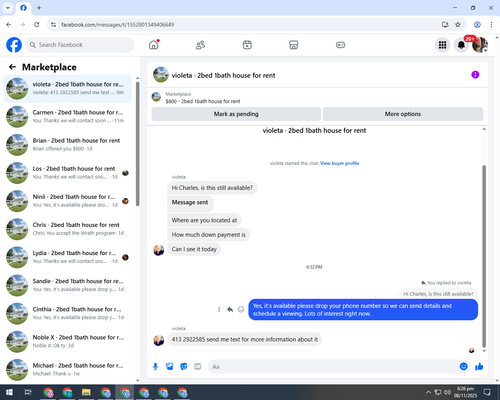The image size is (500, 400).
Task: Click the listing thumbnail beside $800 listing text
Action: (x=156, y=97)
